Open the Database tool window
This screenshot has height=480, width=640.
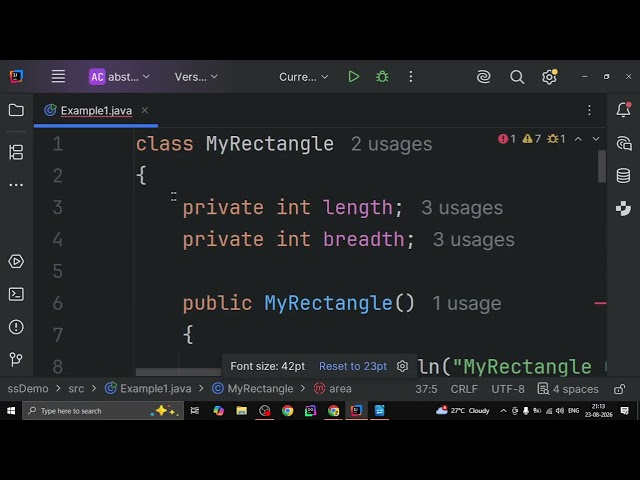[623, 176]
